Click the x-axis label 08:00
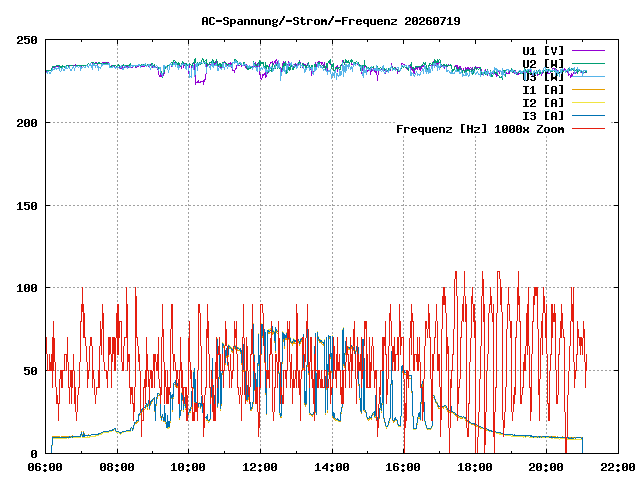Image resolution: width=640 pixels, height=480 pixels. pyautogui.click(x=117, y=467)
